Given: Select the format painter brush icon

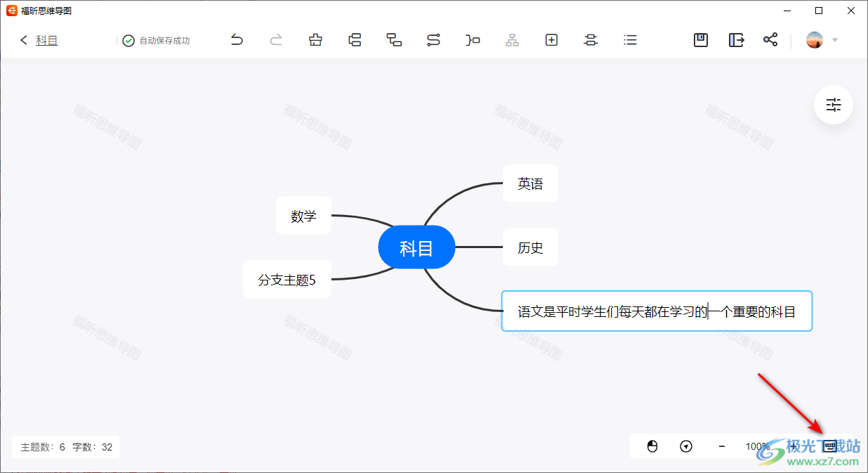Looking at the screenshot, I should pos(316,40).
